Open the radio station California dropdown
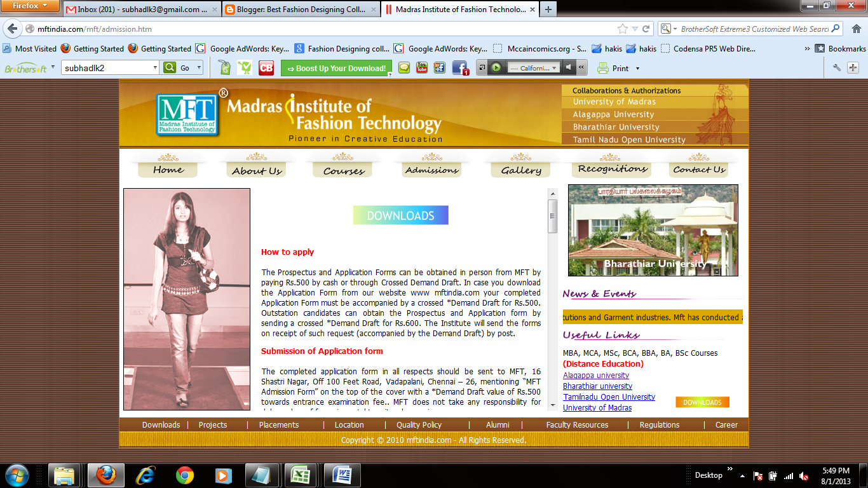This screenshot has width=868, height=488. (x=534, y=68)
